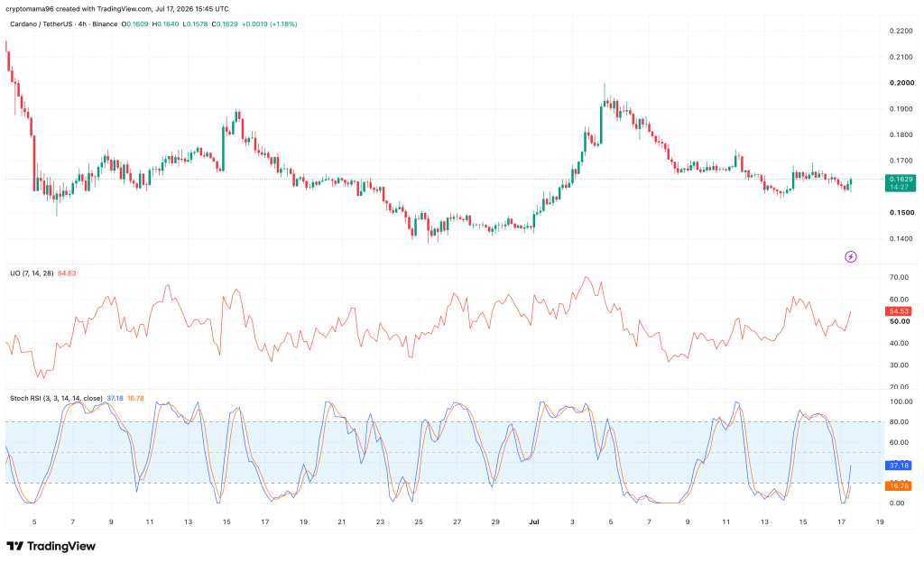This screenshot has height=563, width=924.
Task: Click the blue 37.18 label on Stoch axis
Action: tap(900, 466)
